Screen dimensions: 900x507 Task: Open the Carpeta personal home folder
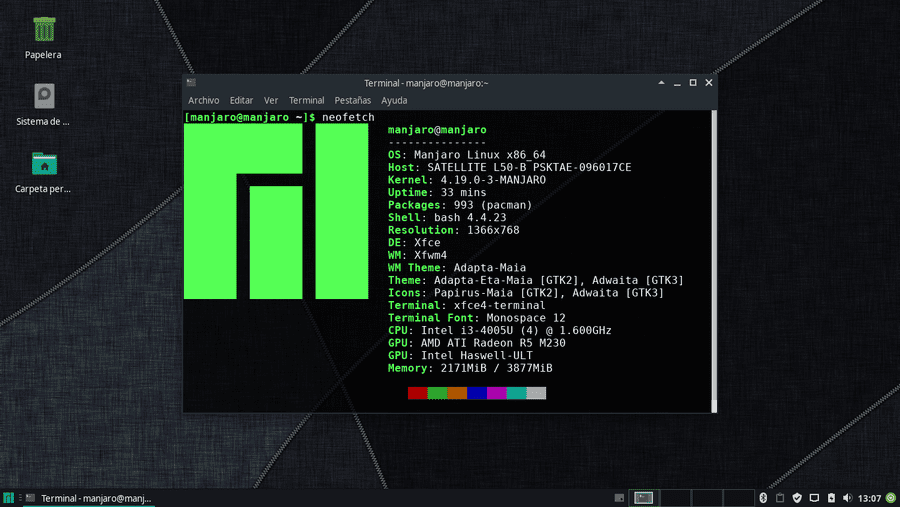click(x=44, y=164)
